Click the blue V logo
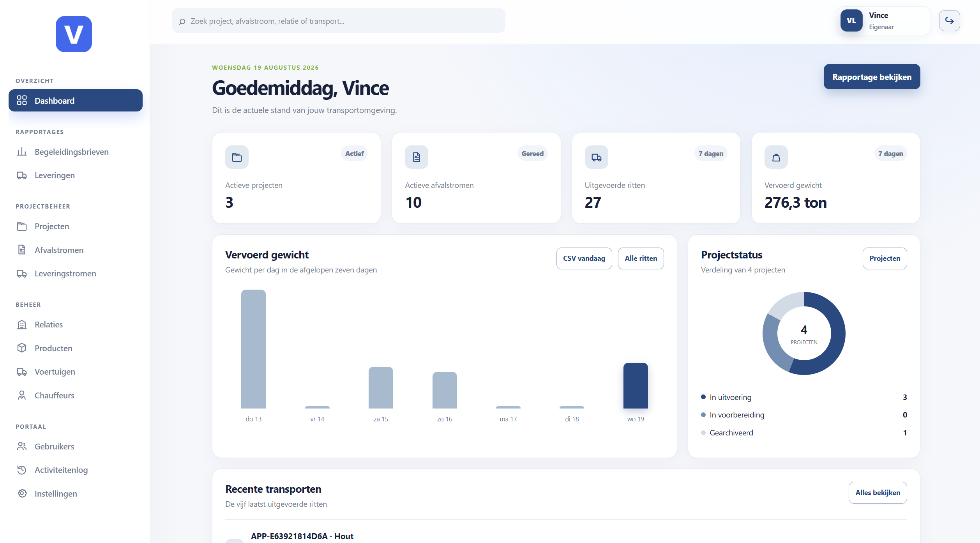Screen dimensions: 980x543 pyautogui.click(x=74, y=34)
